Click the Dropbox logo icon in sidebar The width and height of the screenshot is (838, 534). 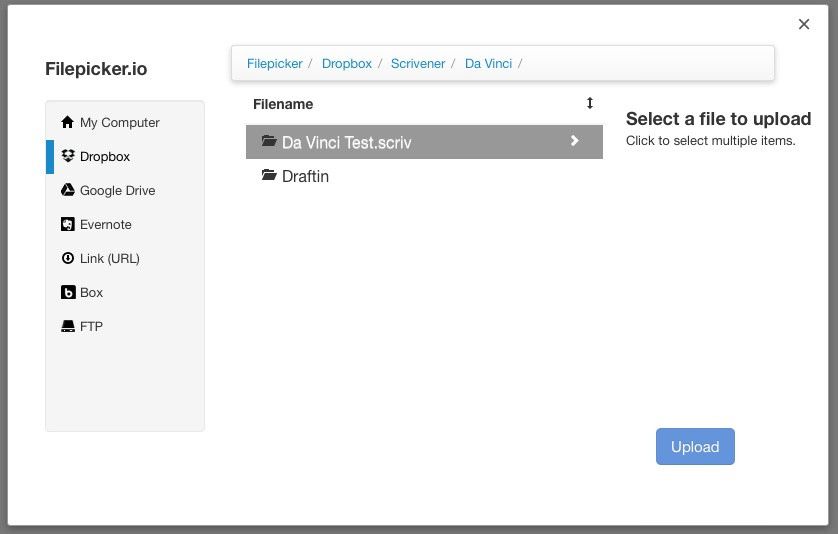[67, 156]
